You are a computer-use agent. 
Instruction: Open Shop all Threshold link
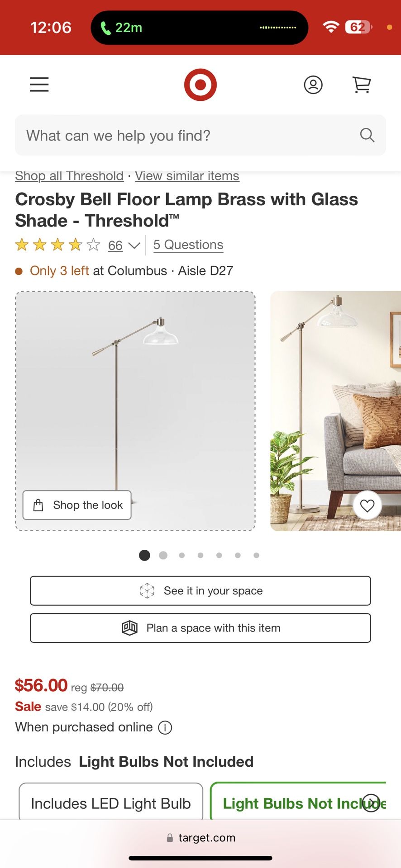[x=69, y=176]
